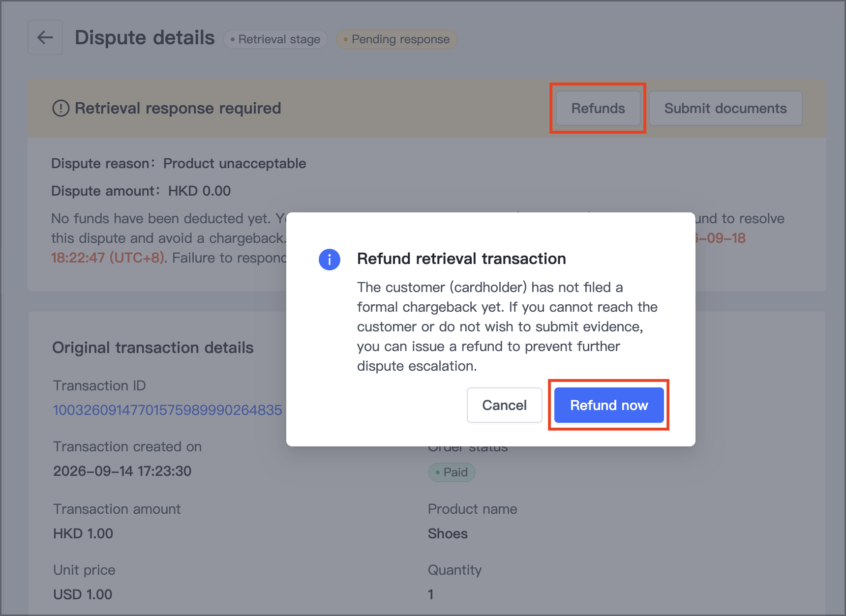Open Submit documents
846x616 pixels.
(725, 108)
